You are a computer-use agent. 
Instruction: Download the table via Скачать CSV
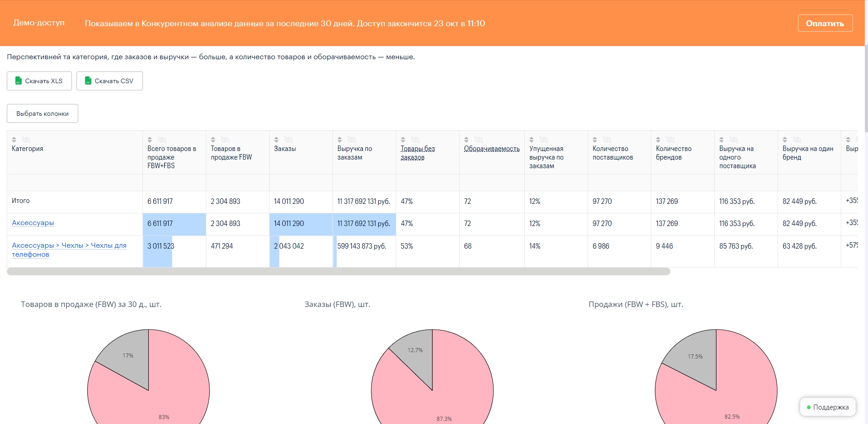coord(109,81)
